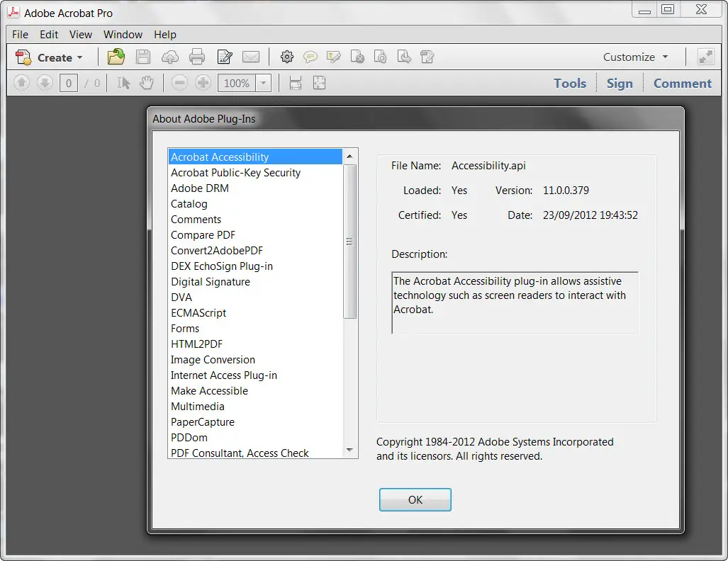728x561 pixels.
Task: Select Image Conversion plug-in entry
Action: pos(255,360)
